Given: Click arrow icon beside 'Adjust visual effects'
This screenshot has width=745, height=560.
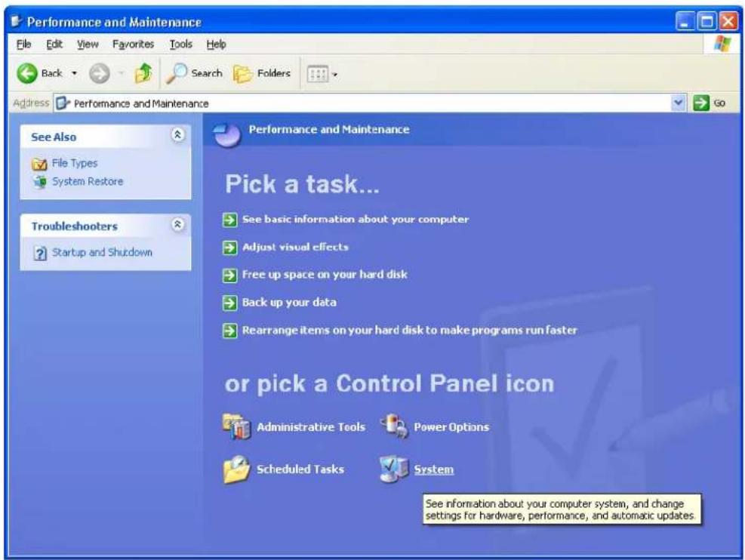Looking at the screenshot, I should (230, 248).
